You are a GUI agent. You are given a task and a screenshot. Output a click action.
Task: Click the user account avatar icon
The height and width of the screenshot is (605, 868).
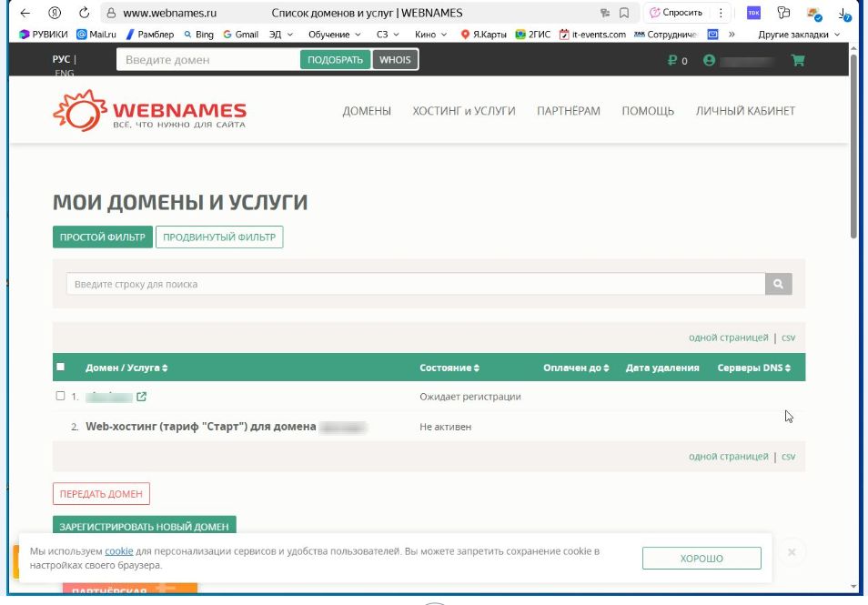(710, 61)
